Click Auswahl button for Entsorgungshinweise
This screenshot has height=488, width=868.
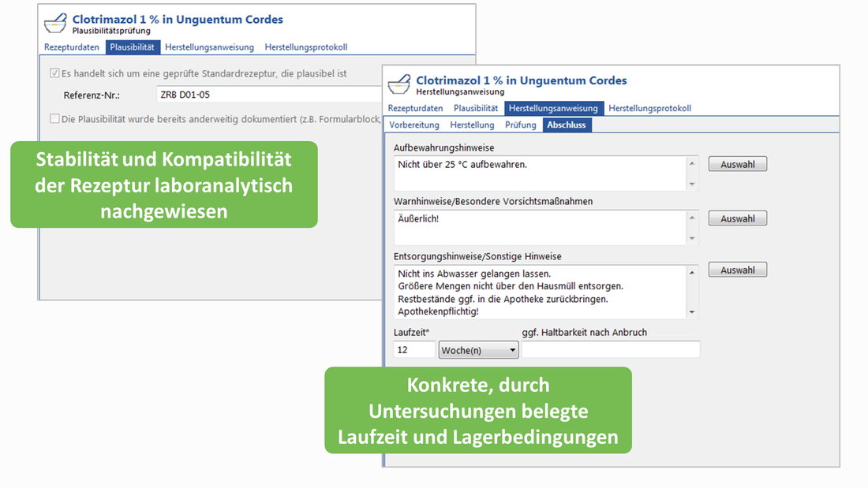(x=737, y=270)
